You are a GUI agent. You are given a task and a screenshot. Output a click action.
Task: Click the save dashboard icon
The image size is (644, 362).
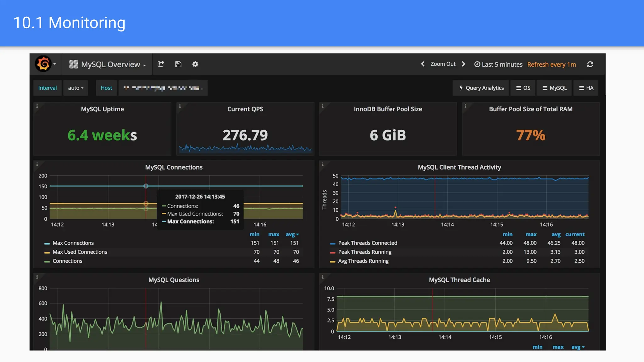178,64
